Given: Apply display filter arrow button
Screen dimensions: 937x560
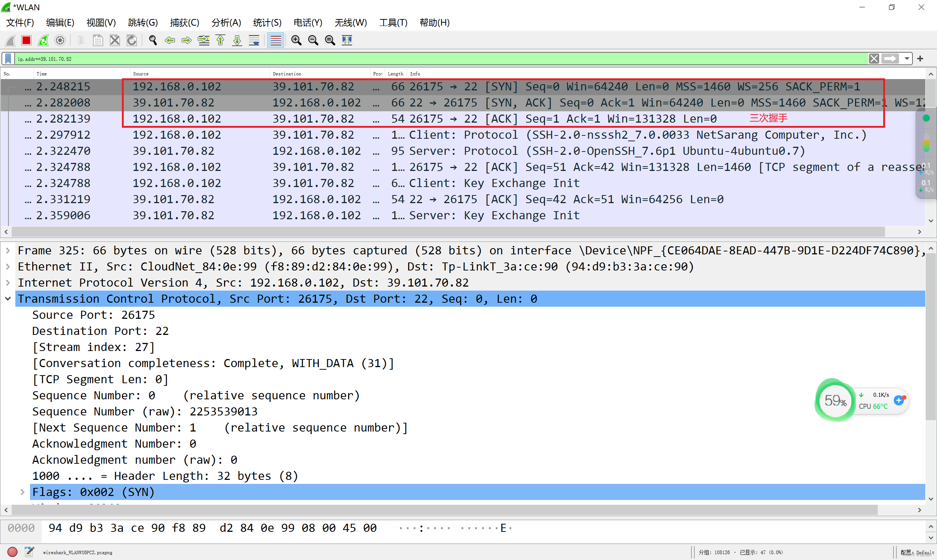Looking at the screenshot, I should 890,59.
